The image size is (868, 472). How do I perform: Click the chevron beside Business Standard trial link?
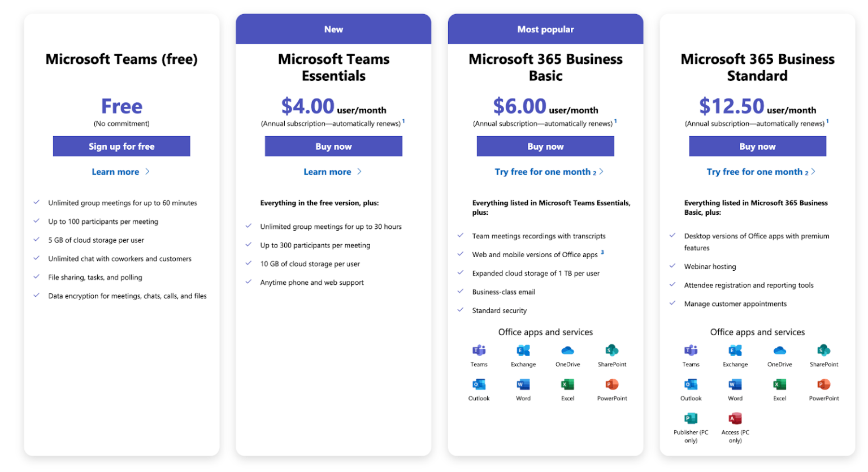point(814,171)
